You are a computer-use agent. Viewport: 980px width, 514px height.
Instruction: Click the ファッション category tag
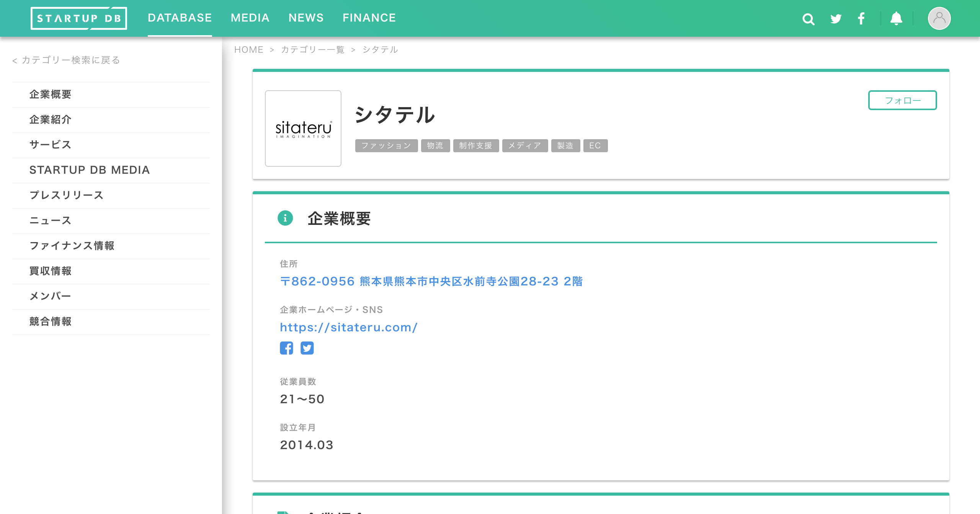386,146
